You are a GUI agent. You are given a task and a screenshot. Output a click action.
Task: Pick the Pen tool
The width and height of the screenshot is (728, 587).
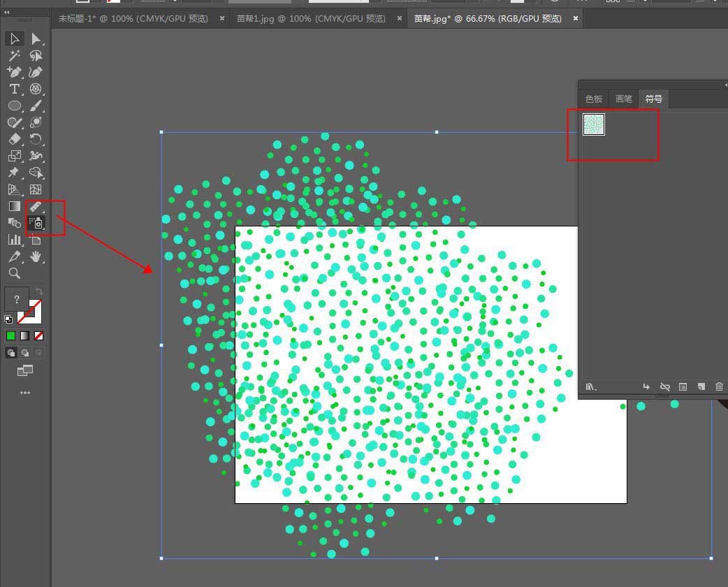[x=15, y=73]
